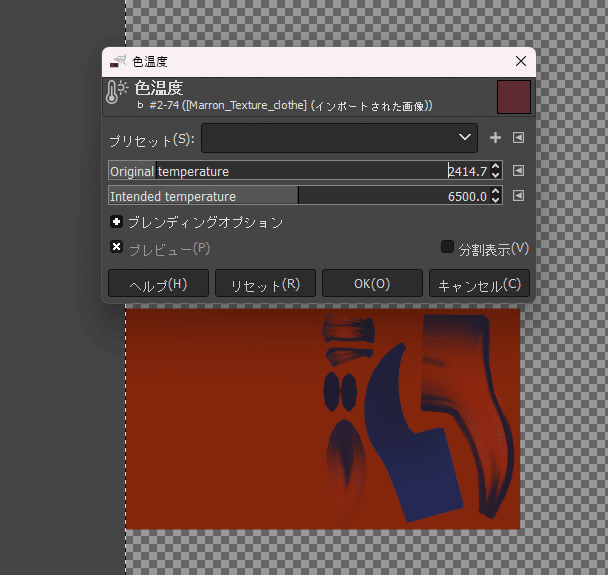This screenshot has height=575, width=608.
Task: Click the ヘルプ(H) button
Action: click(158, 283)
